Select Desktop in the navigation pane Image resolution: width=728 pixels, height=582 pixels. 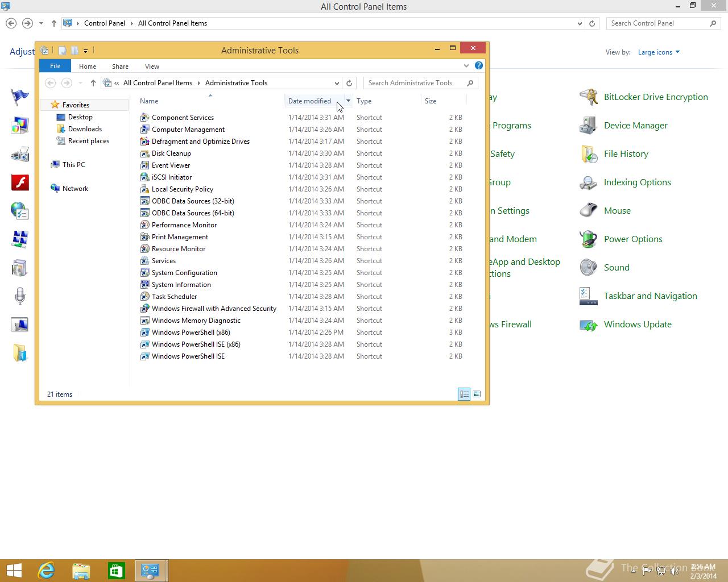click(80, 117)
